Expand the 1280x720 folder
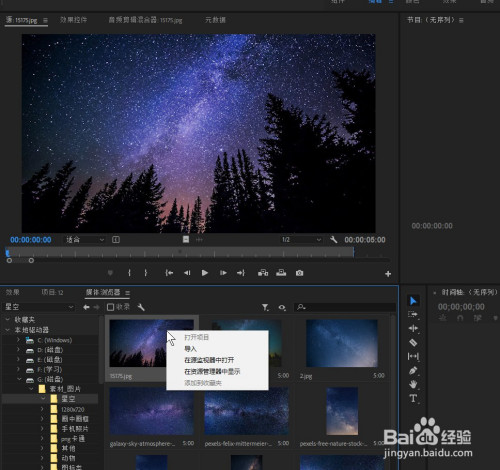Viewport: 500px width, 470px height. pyautogui.click(x=42, y=409)
